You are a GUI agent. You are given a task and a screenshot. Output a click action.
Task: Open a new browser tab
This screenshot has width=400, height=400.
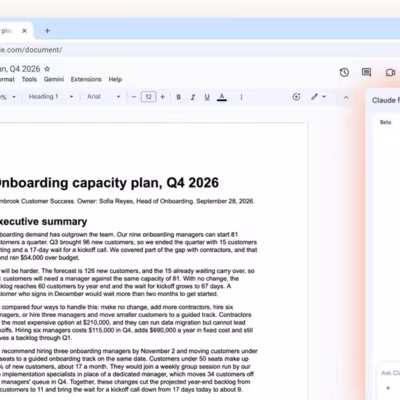point(47,31)
